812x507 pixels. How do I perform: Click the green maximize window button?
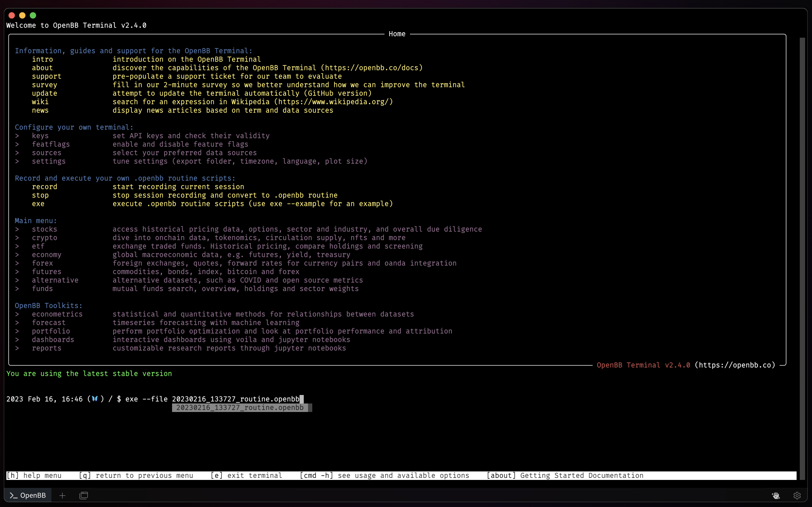(x=33, y=15)
